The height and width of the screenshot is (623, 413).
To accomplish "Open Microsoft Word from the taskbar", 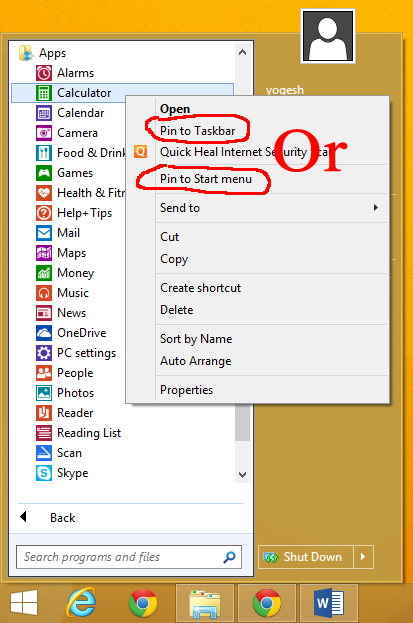I will click(329, 603).
